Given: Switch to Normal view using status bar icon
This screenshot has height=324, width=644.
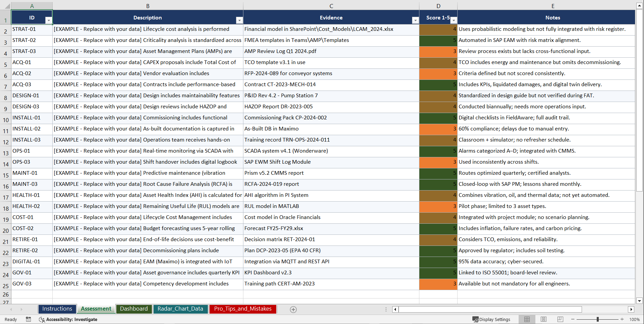Looking at the screenshot, I should pos(527,319).
